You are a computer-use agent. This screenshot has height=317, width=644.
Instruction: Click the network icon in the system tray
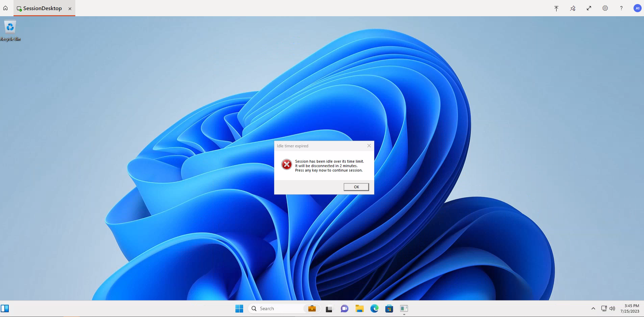point(604,309)
